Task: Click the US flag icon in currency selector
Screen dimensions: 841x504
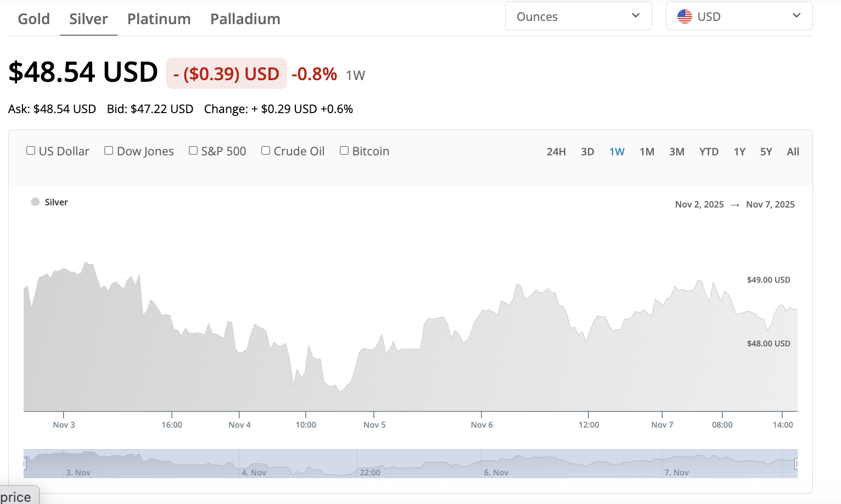Action: pyautogui.click(x=685, y=16)
